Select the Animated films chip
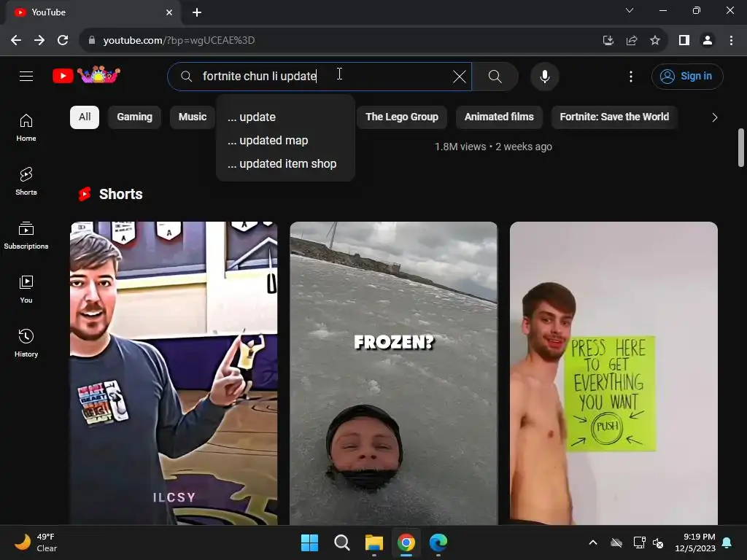 499,117
